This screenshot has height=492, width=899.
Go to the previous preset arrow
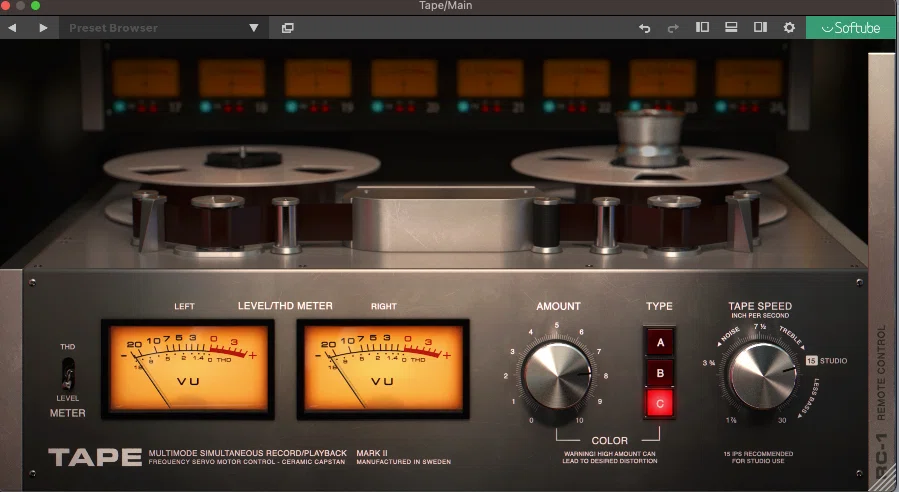[12, 28]
